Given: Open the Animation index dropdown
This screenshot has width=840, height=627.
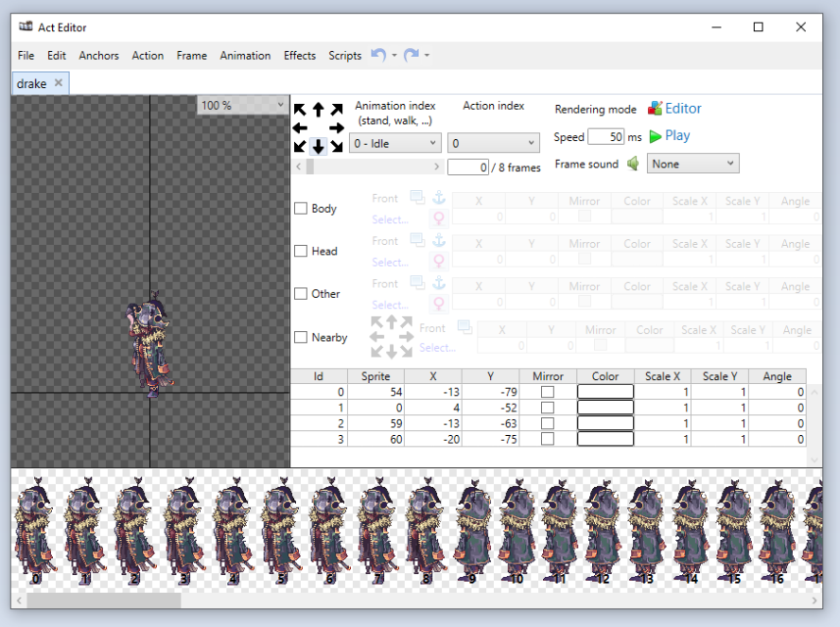Looking at the screenshot, I should tap(394, 144).
